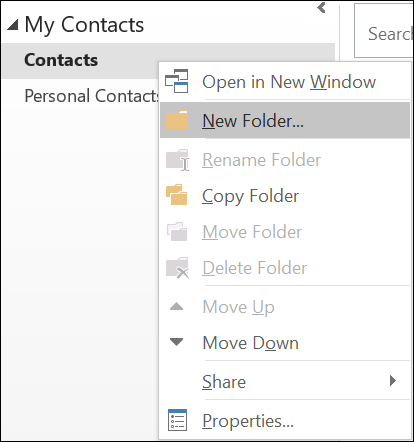Click the Move Up triangle icon
Viewport: 414px width, 442px height.
pos(176,306)
